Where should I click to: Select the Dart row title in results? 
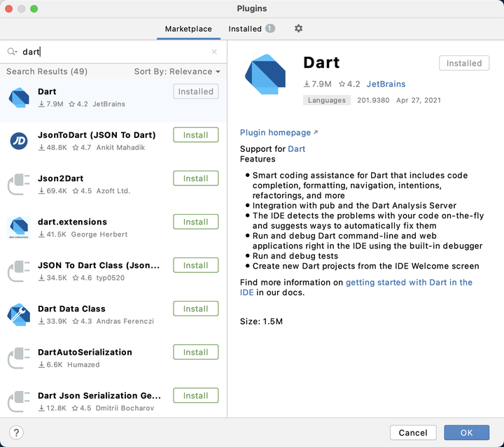pyautogui.click(x=47, y=92)
